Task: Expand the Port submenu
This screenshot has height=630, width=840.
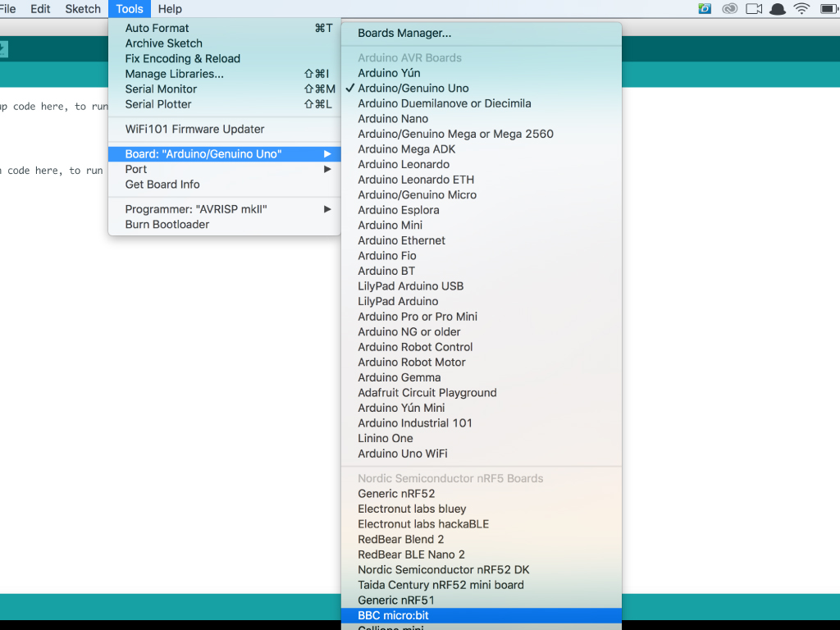Action: 225,169
